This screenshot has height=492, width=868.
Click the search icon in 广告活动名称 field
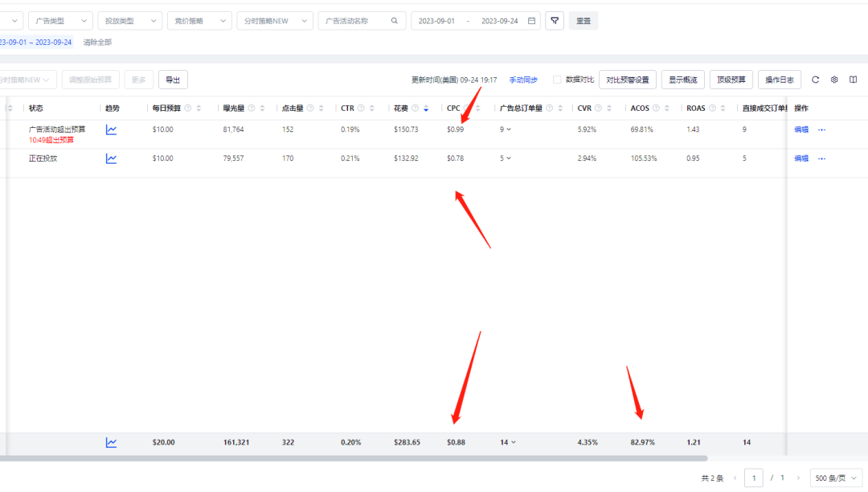click(394, 21)
